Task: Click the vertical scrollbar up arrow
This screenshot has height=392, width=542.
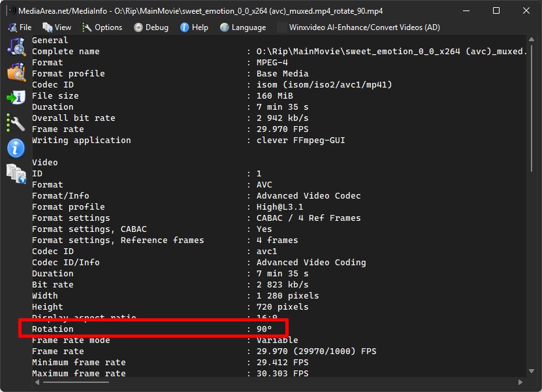Action: point(532,39)
